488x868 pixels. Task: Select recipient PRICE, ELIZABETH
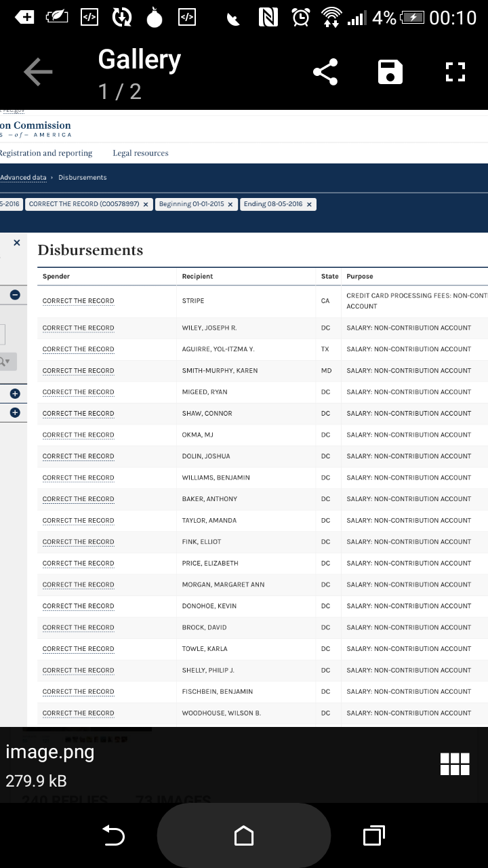pyautogui.click(x=210, y=563)
